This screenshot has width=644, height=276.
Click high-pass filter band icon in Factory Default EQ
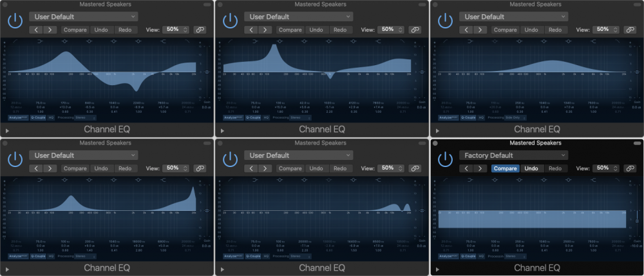click(x=446, y=180)
